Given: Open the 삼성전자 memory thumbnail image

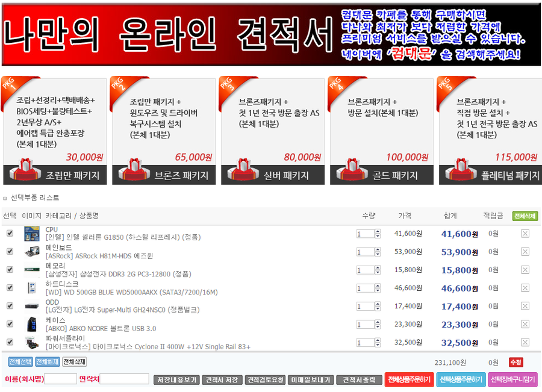Looking at the screenshot, I should pyautogui.click(x=32, y=270).
